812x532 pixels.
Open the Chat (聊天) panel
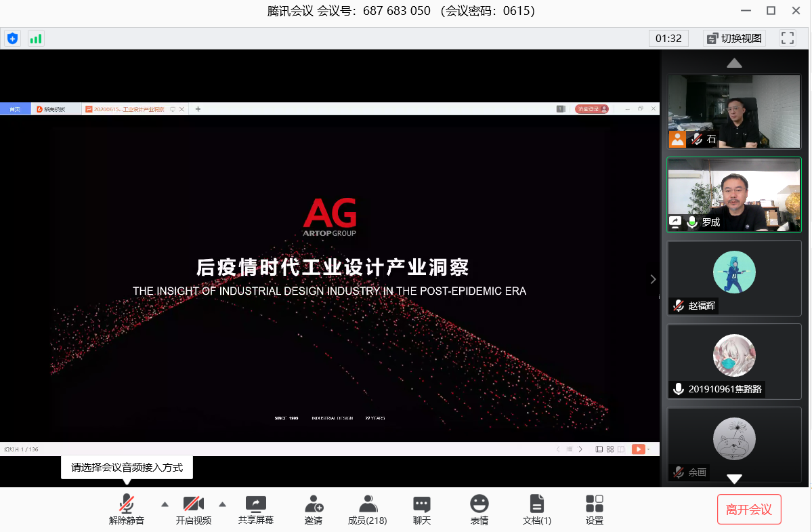[x=422, y=510]
